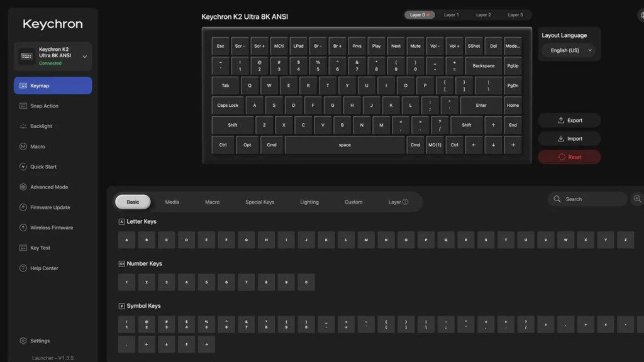Click the red Reset button

click(x=569, y=156)
